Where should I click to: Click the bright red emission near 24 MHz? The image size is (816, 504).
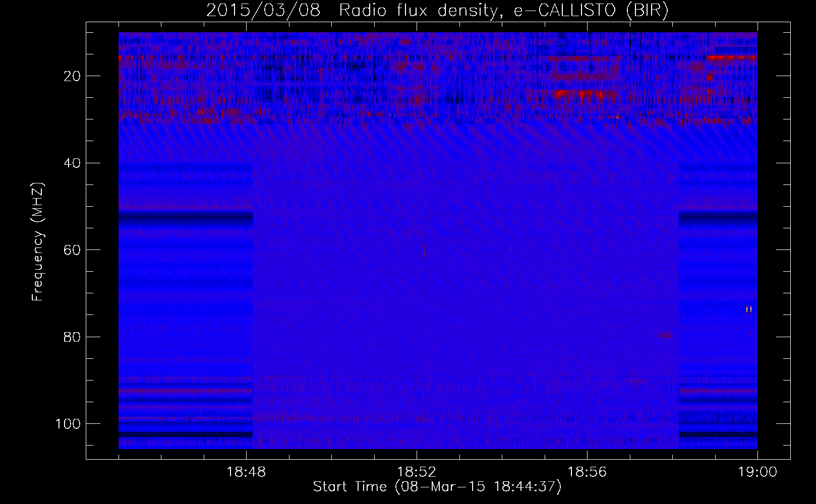point(585,94)
